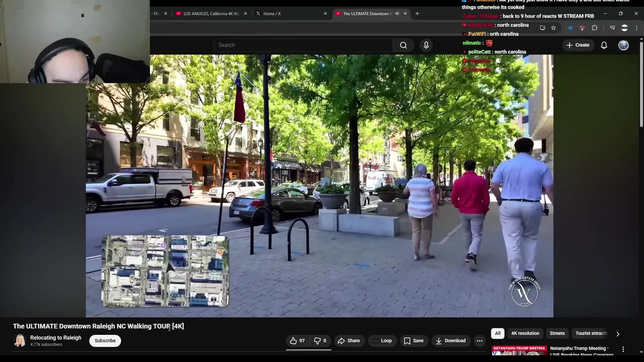The width and height of the screenshot is (644, 362).
Task: Click the video title text
Action: [99, 326]
